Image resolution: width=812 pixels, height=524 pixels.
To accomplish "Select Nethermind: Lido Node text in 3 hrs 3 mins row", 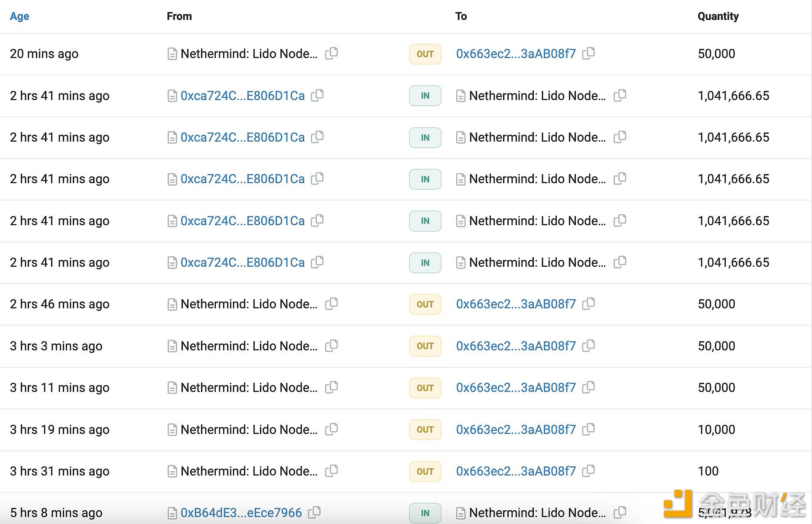I will 249,346.
